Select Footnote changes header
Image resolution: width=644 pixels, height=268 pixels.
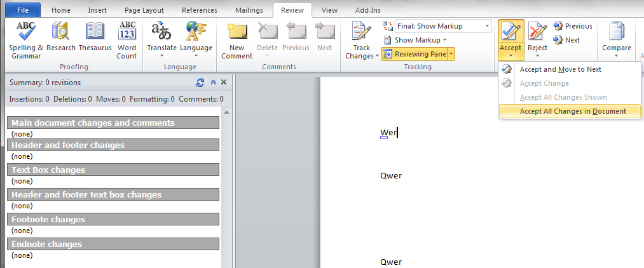point(113,219)
